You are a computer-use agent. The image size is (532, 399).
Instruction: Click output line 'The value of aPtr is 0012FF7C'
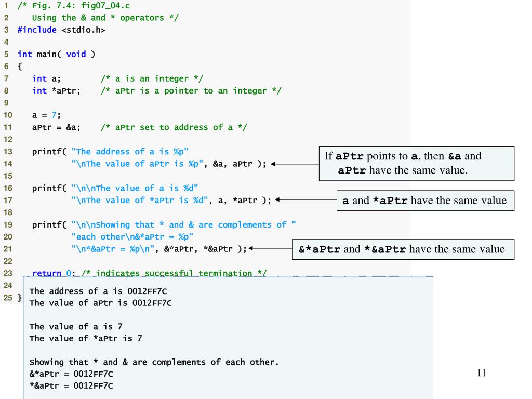pos(100,303)
